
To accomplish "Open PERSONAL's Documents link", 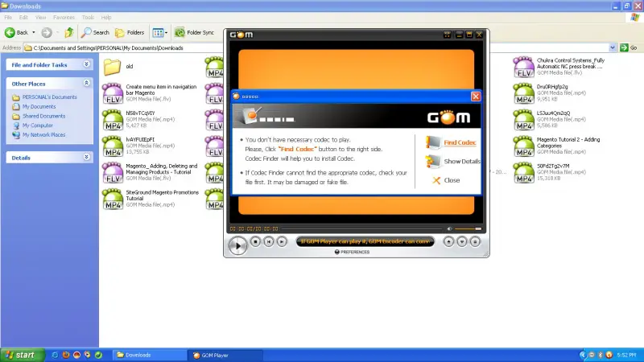I will click(49, 97).
